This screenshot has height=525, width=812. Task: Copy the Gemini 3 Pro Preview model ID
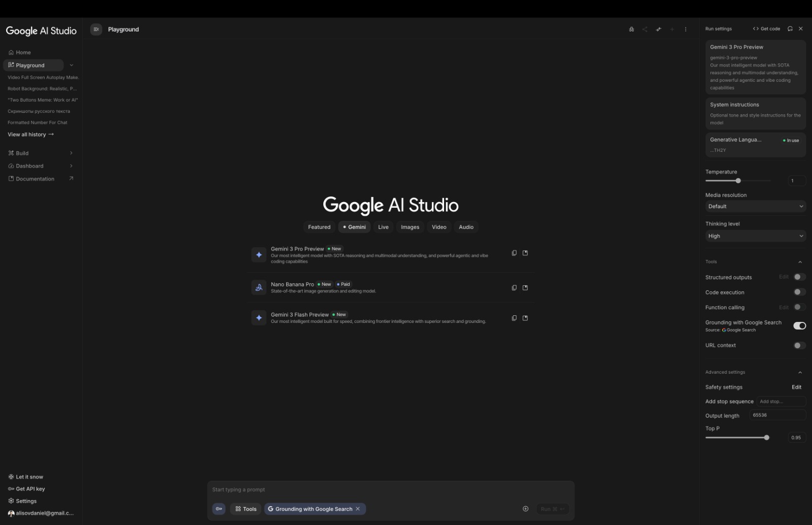tap(514, 253)
